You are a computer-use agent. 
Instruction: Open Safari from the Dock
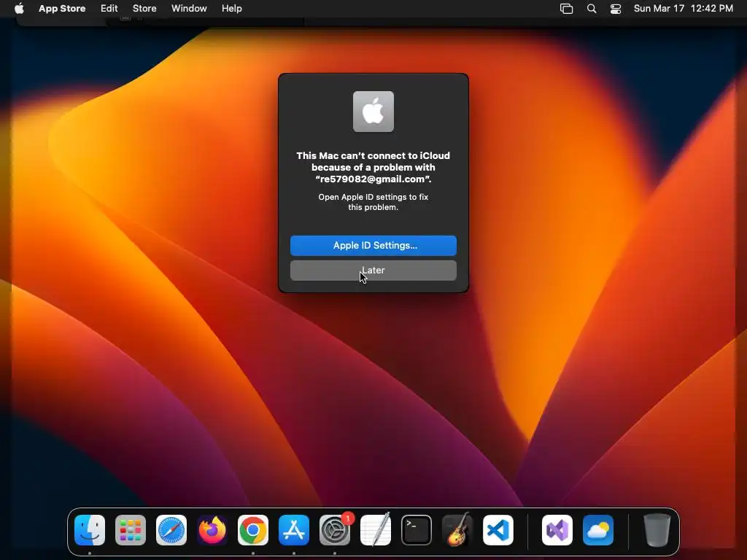[171, 530]
